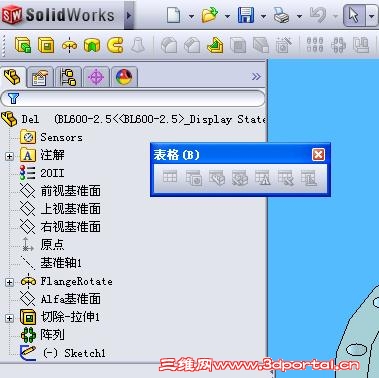Select the 原点 origin item

point(42,245)
